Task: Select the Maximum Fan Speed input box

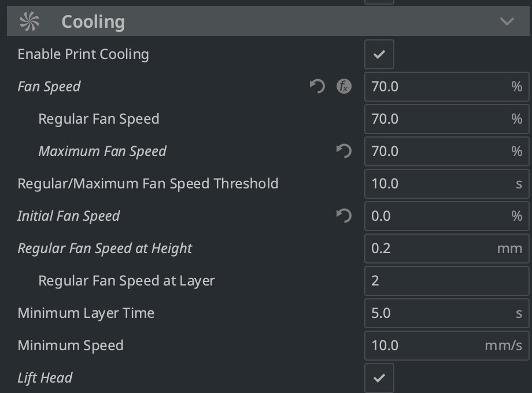Action: [x=446, y=151]
